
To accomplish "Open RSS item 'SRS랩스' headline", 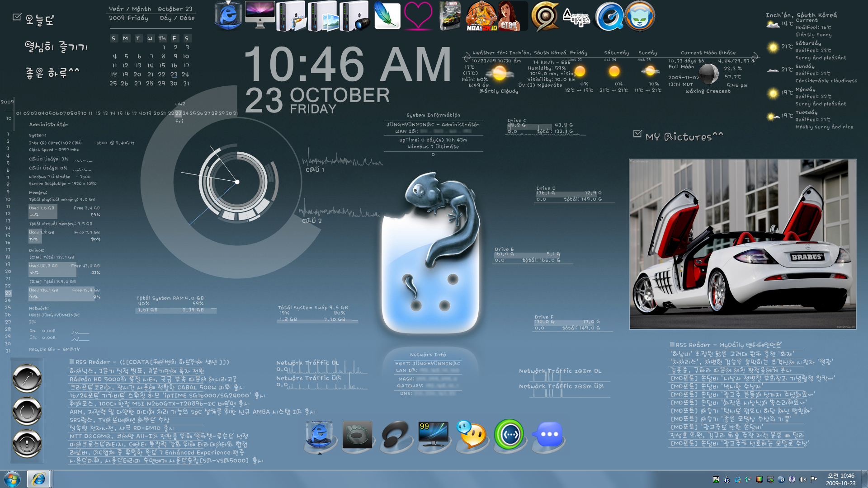I will pyautogui.click(x=119, y=420).
